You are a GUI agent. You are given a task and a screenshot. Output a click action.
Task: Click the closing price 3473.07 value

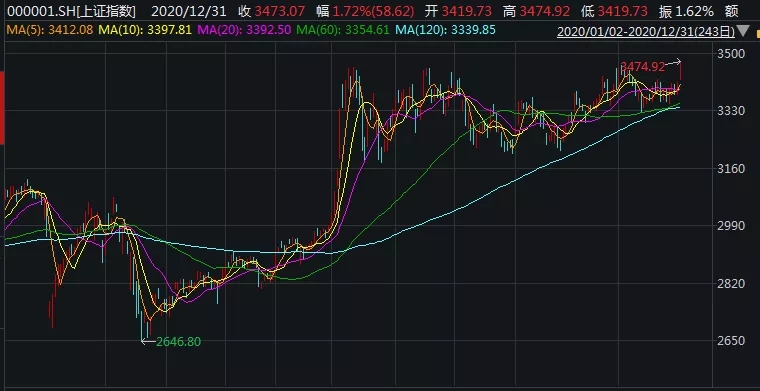(x=281, y=11)
